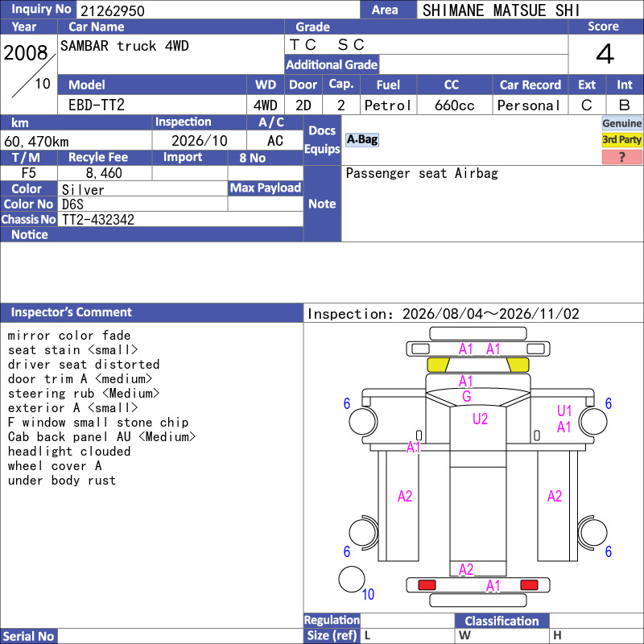Click the 2D door value
644x644 pixels.
[303, 105]
